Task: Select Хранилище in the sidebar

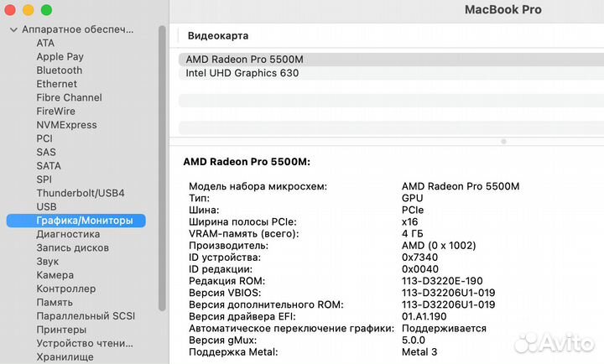Action: [65, 357]
